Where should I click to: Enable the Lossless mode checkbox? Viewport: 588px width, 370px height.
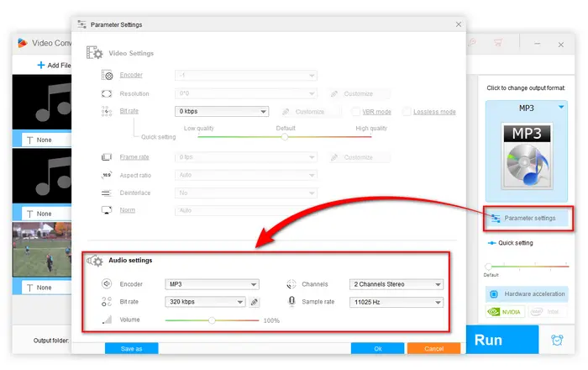tap(406, 112)
